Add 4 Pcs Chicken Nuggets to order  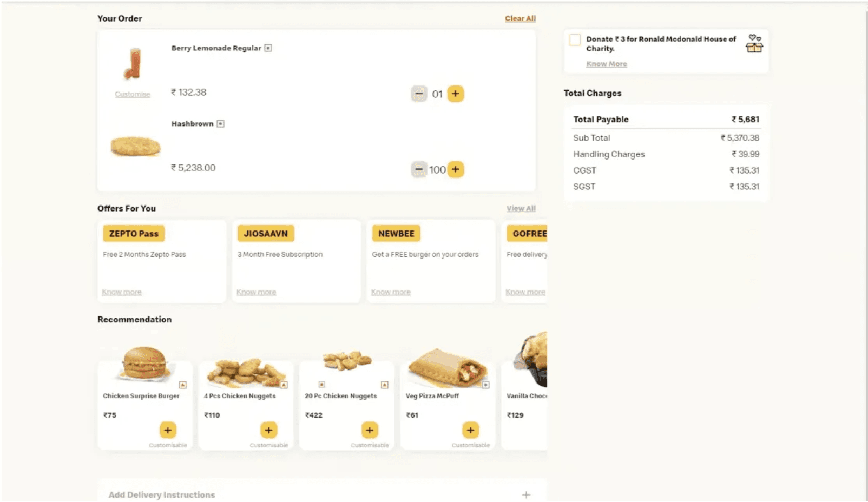268,430
